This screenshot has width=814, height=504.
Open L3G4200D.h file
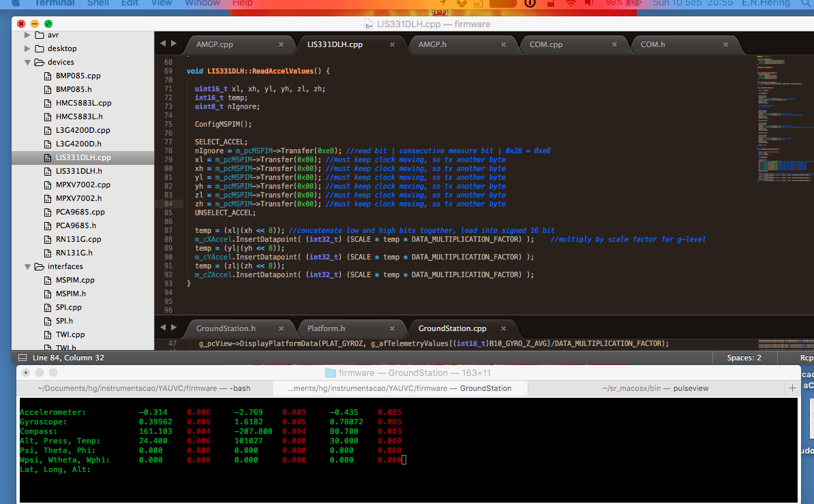[78, 144]
